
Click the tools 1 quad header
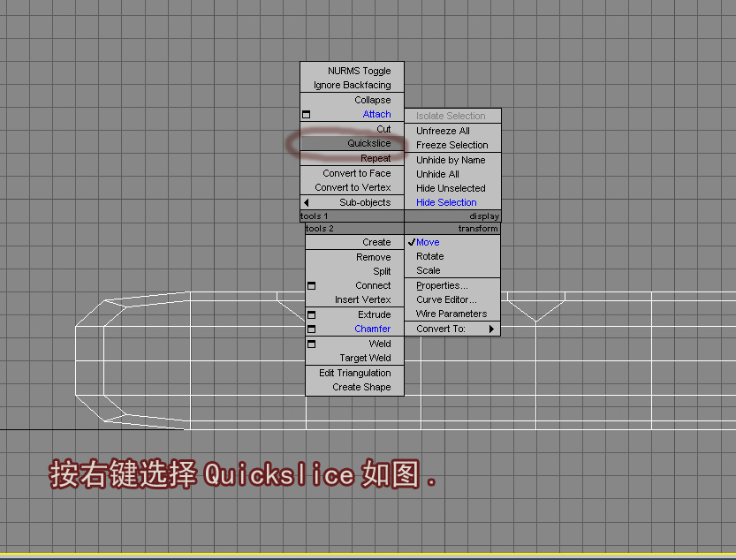352,216
